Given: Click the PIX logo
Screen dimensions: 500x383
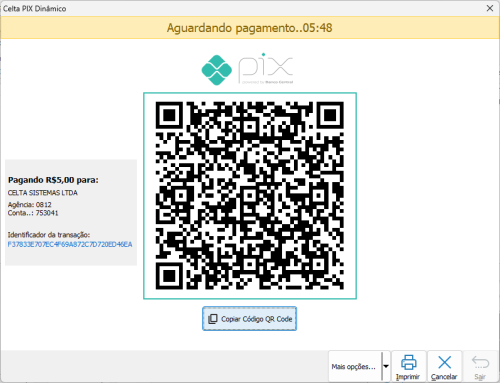Looking at the screenshot, I should 247,69.
